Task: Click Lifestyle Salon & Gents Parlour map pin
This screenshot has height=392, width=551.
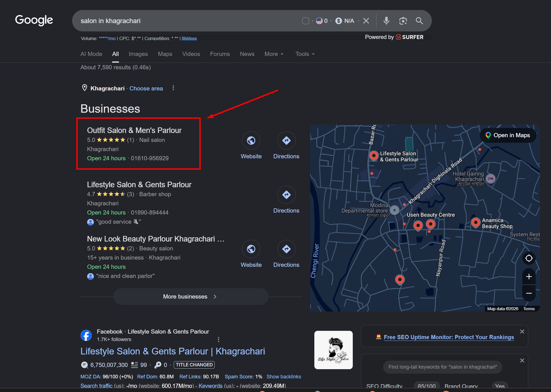Action: pyautogui.click(x=374, y=156)
